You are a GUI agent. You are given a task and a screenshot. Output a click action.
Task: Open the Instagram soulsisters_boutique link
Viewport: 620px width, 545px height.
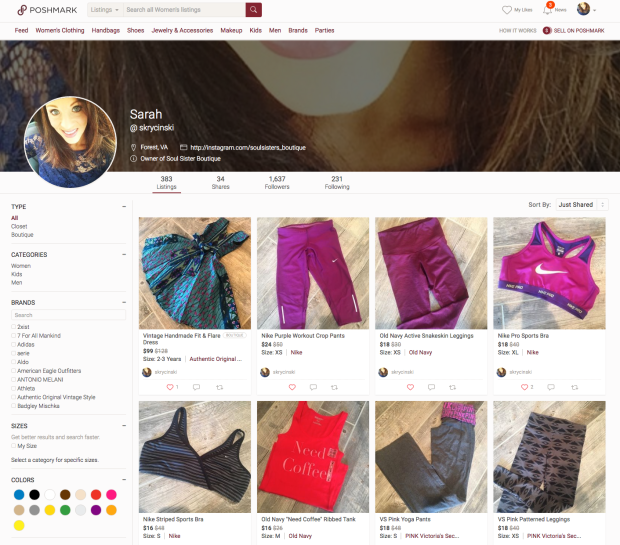coord(248,148)
